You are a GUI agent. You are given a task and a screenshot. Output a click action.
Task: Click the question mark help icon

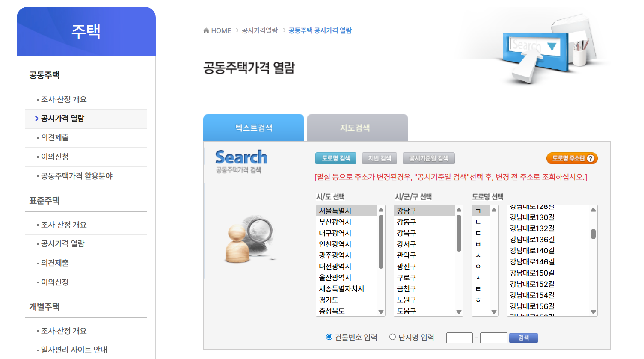591,158
